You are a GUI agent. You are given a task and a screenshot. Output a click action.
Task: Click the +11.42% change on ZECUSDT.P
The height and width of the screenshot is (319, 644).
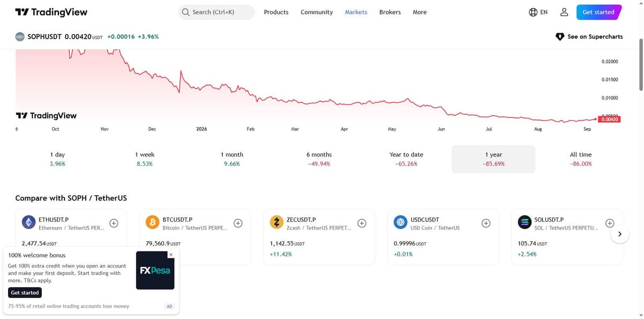pyautogui.click(x=281, y=254)
